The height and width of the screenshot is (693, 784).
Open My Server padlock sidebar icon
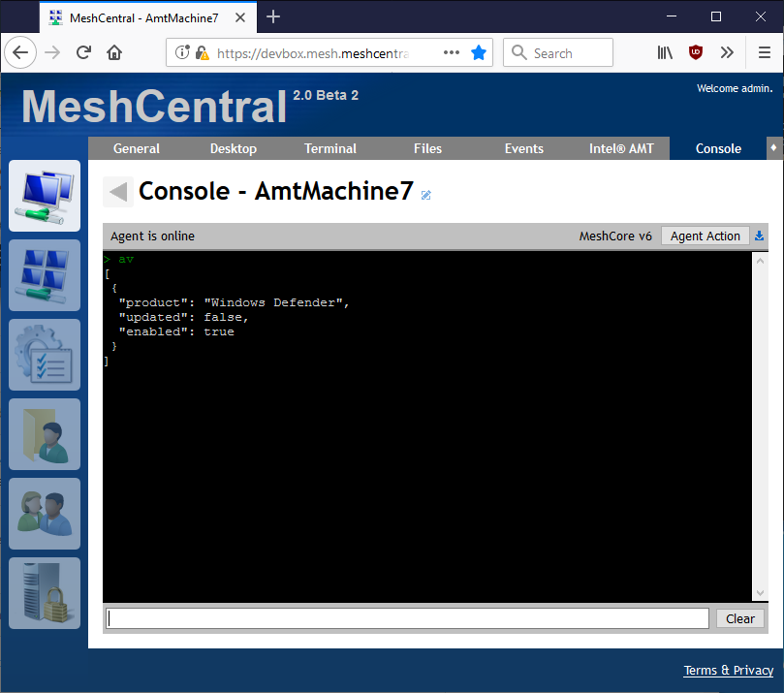(45, 593)
